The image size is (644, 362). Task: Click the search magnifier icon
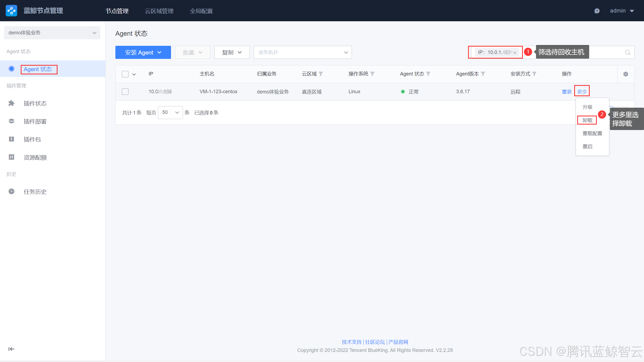tap(628, 52)
